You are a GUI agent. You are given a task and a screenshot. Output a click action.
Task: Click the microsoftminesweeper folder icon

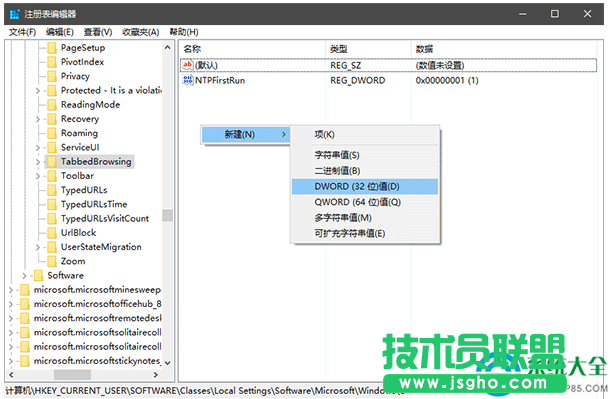click(x=25, y=290)
